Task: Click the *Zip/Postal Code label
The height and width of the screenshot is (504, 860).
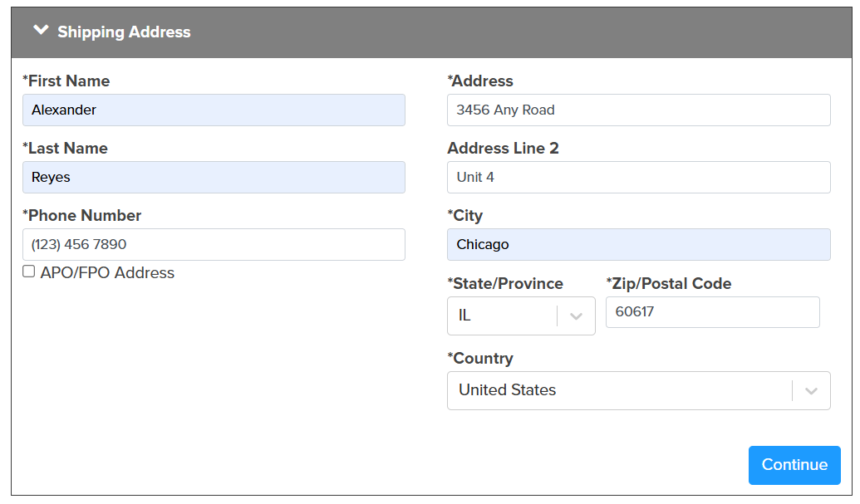Action: pos(669,284)
